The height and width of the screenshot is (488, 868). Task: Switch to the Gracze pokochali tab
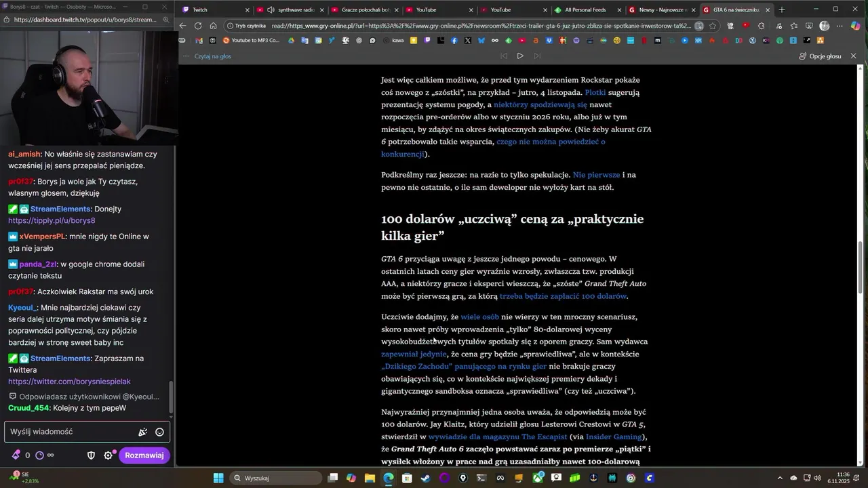click(x=366, y=9)
